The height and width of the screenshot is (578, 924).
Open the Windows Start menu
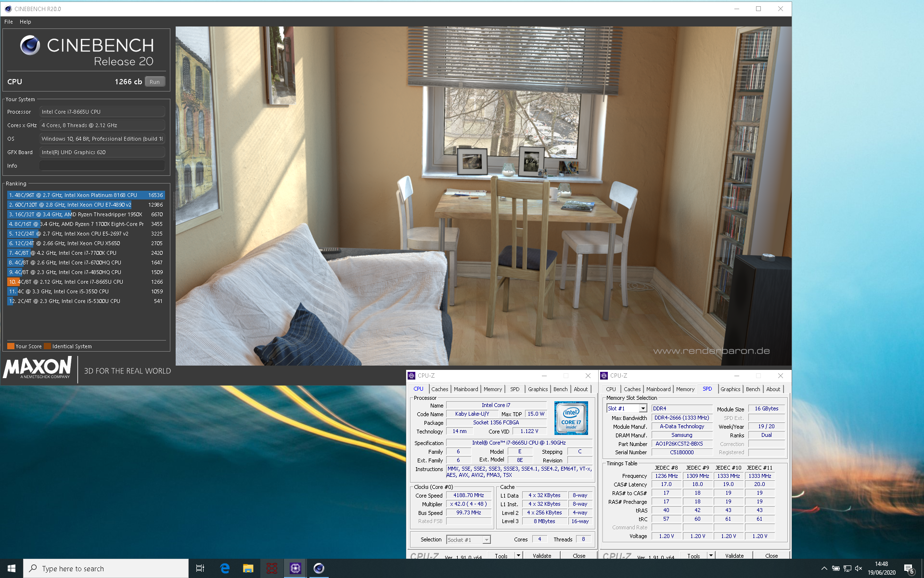[12, 568]
